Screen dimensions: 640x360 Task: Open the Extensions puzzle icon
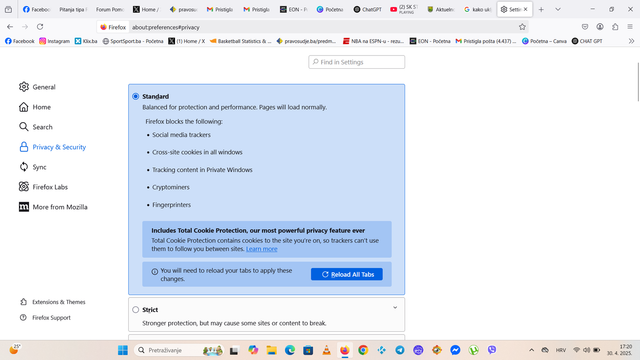615,27
